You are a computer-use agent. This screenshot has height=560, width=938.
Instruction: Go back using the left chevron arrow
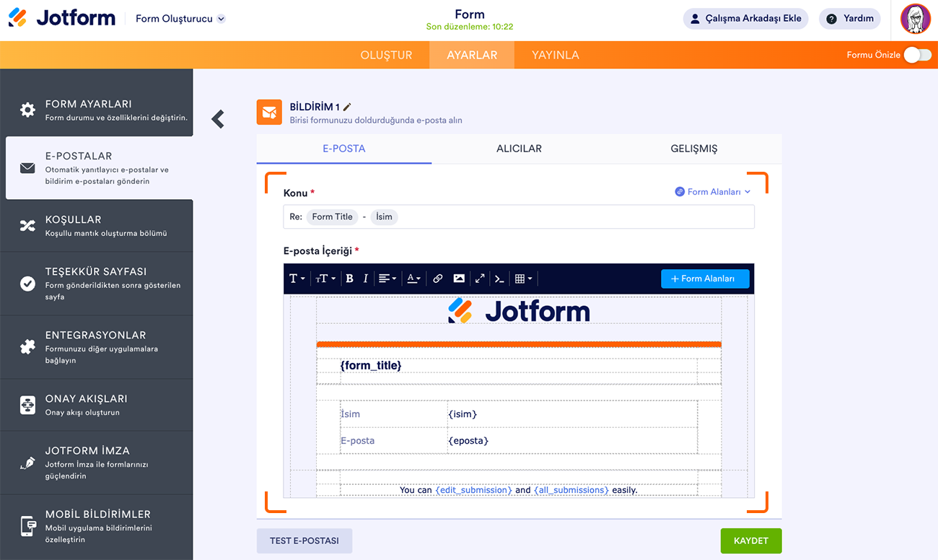(218, 119)
